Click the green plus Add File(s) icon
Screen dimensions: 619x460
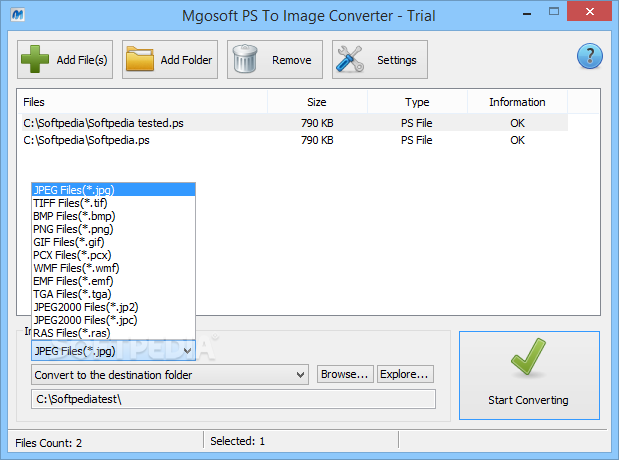tap(35, 59)
